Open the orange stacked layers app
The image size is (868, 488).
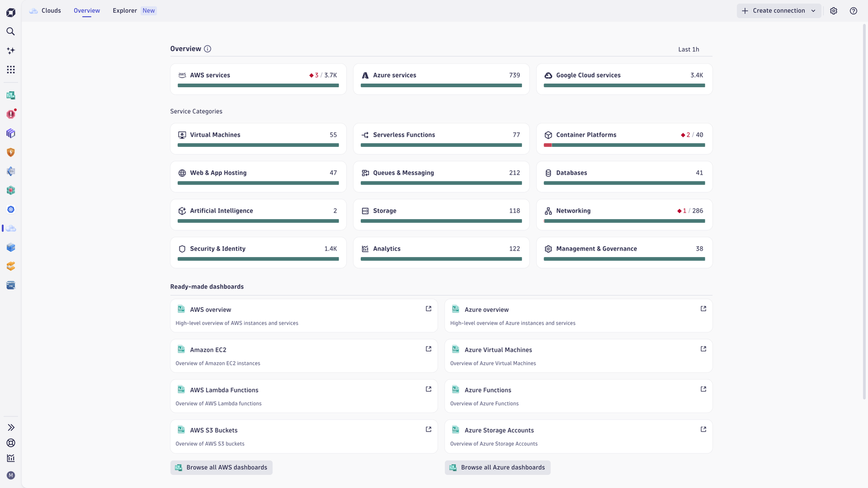11,266
